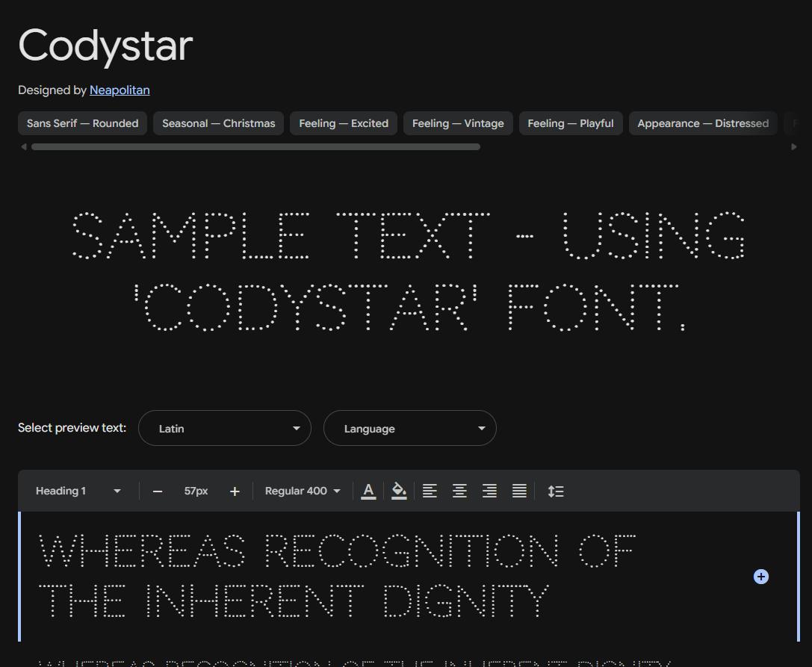
Task: Open the Regular 400 weight dropdown
Action: pos(303,491)
